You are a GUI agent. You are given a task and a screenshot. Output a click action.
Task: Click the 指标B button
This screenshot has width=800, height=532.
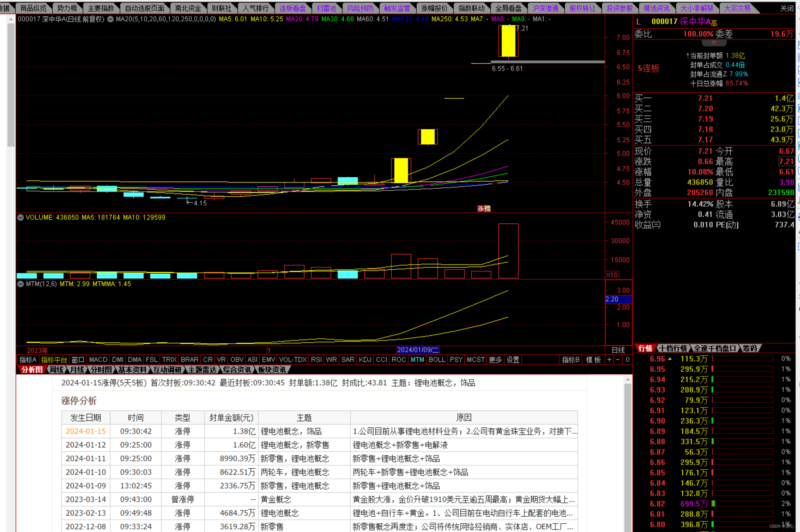(x=570, y=360)
